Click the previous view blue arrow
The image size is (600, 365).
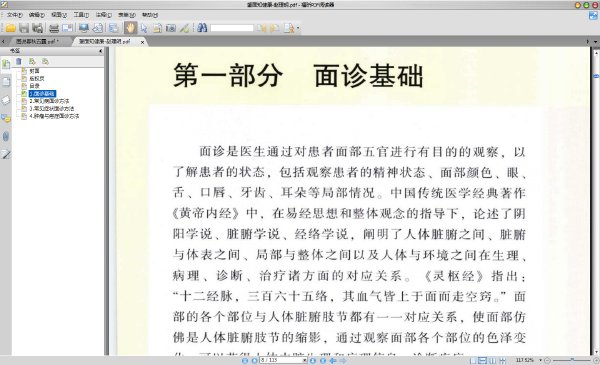point(333,360)
